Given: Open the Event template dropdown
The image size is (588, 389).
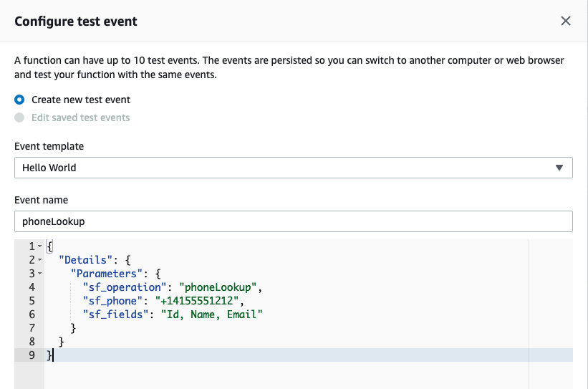Looking at the screenshot, I should tap(293, 168).
